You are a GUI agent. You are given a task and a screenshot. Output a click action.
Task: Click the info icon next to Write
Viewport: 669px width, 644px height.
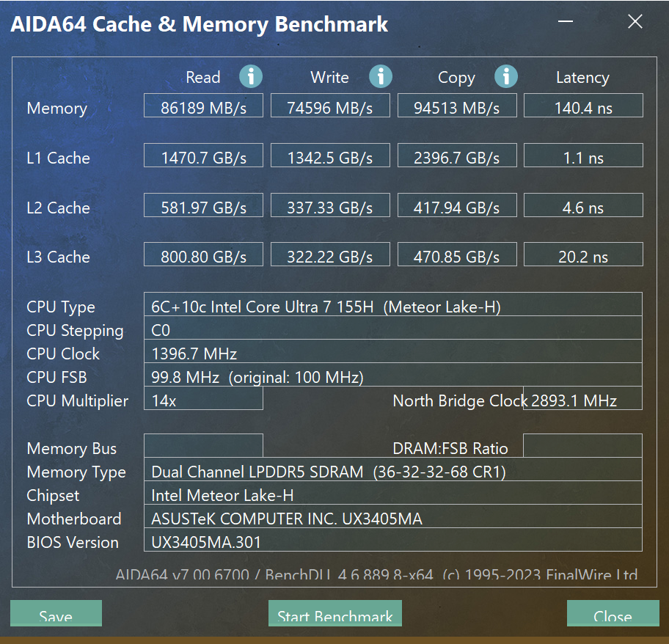click(380, 76)
